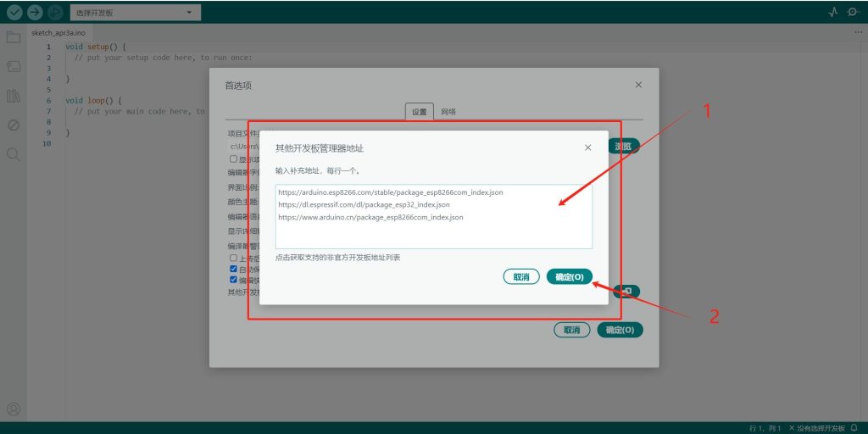Click 取消 in the board URLs dialog
The height and width of the screenshot is (434, 868).
click(x=521, y=277)
